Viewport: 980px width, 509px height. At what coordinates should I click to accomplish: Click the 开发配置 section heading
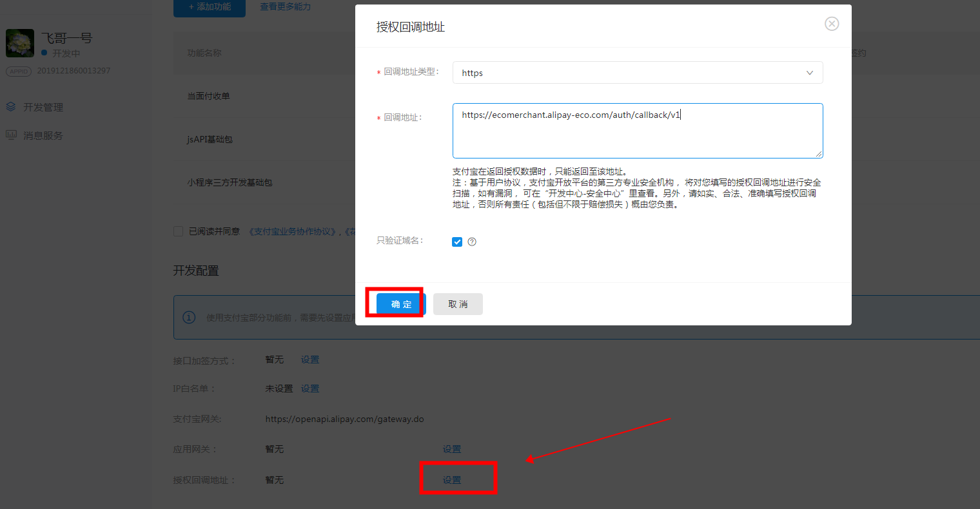tap(196, 271)
